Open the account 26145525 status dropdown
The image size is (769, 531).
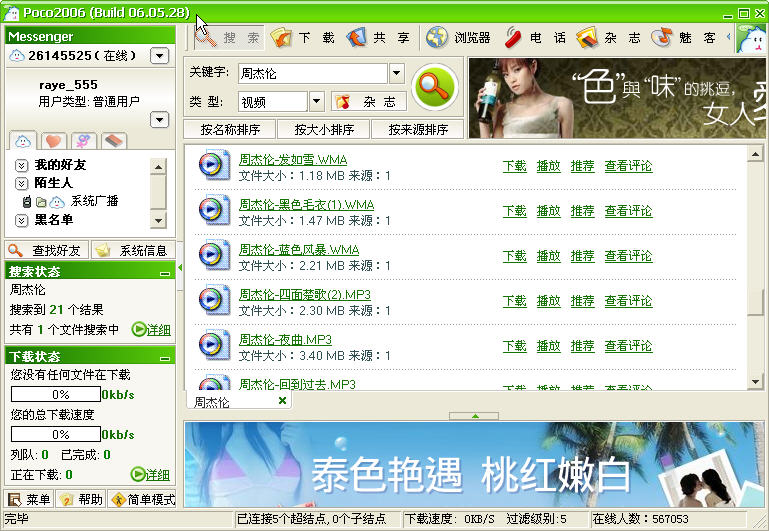point(159,56)
